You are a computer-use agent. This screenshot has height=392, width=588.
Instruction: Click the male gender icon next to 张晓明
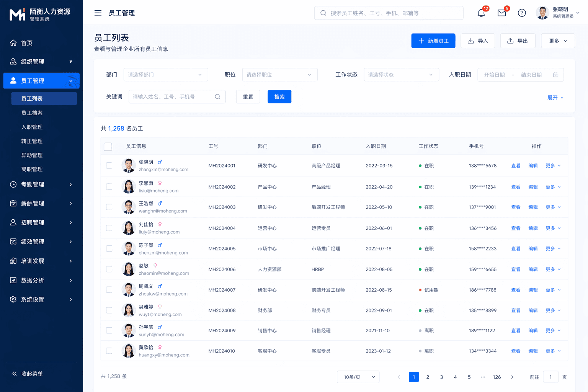(160, 162)
